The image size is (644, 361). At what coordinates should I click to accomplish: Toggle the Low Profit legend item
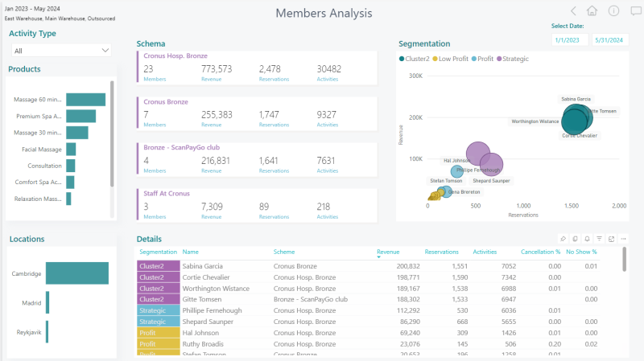coord(450,59)
